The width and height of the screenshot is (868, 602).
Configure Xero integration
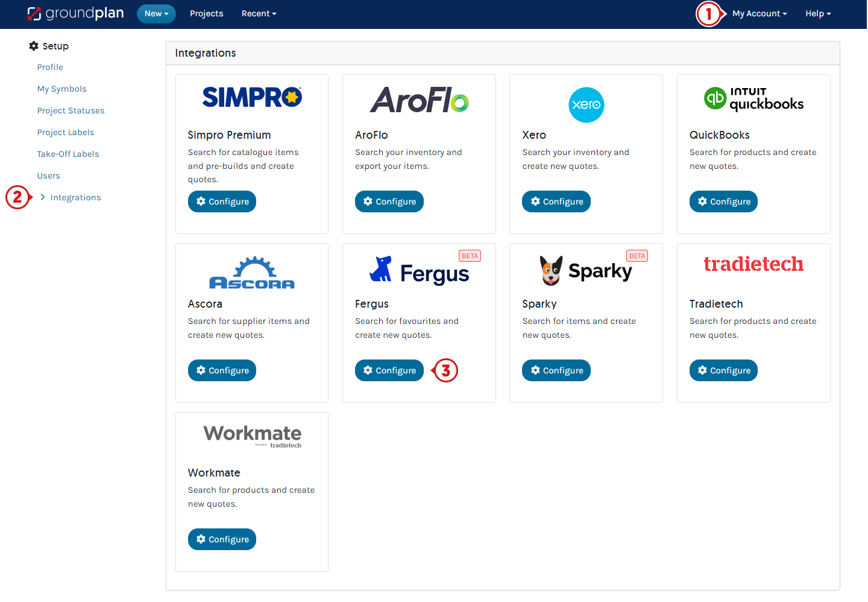[556, 201]
